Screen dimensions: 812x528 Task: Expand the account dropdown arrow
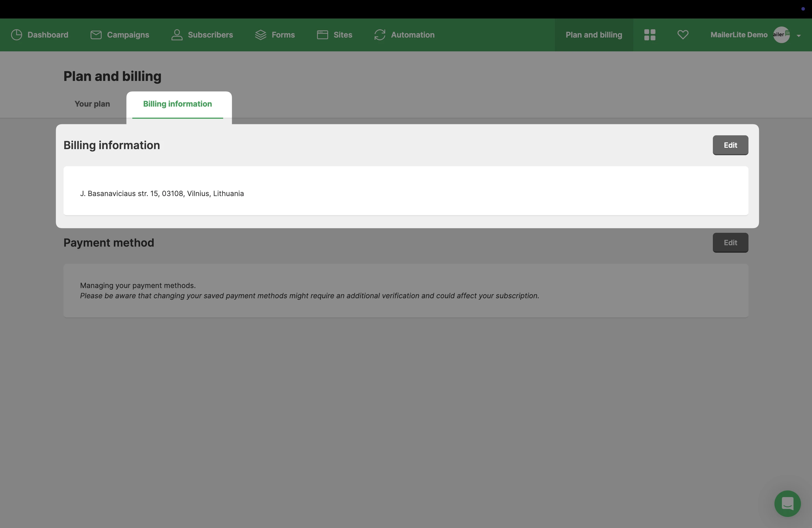coord(799,35)
